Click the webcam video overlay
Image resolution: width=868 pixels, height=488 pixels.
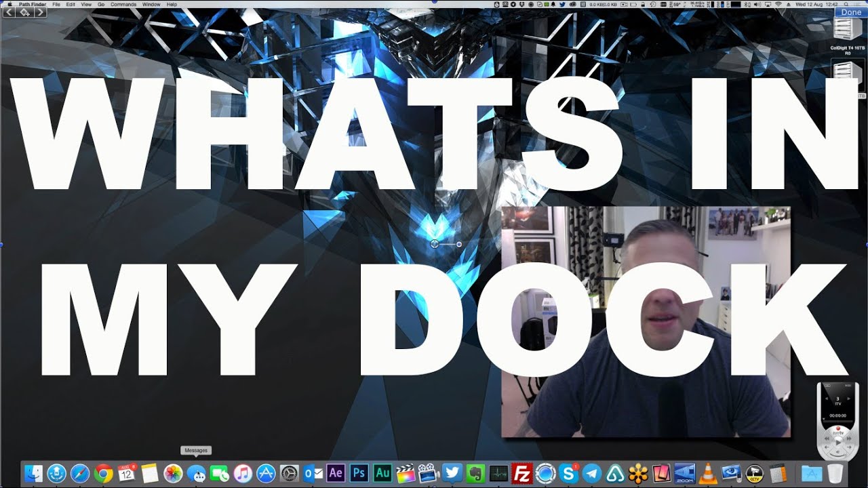point(646,322)
